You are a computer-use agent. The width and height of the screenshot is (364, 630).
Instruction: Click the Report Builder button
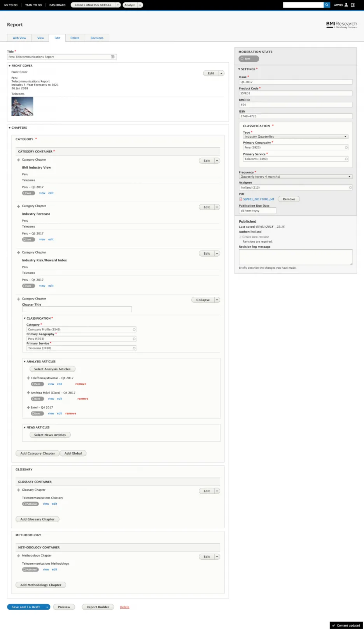coord(98,607)
